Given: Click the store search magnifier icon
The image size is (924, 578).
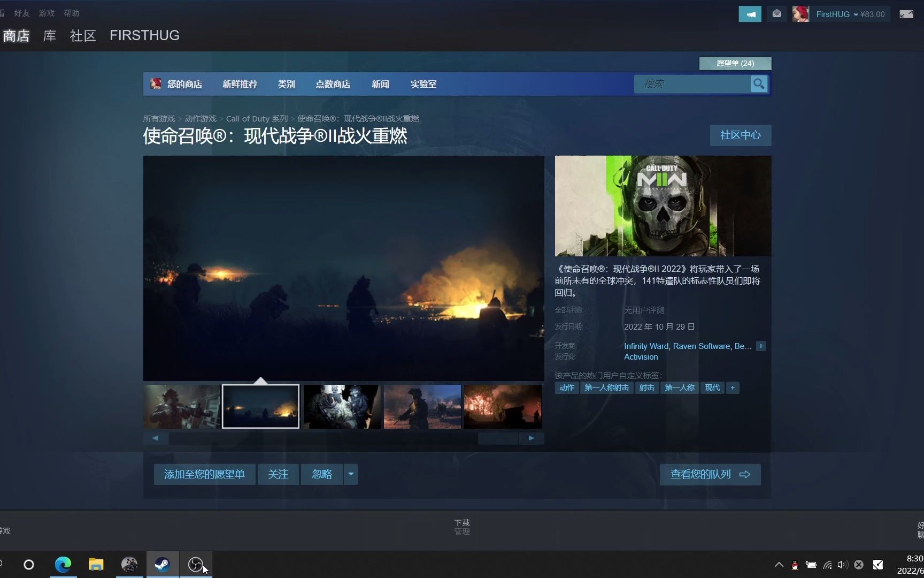Looking at the screenshot, I should click(759, 84).
